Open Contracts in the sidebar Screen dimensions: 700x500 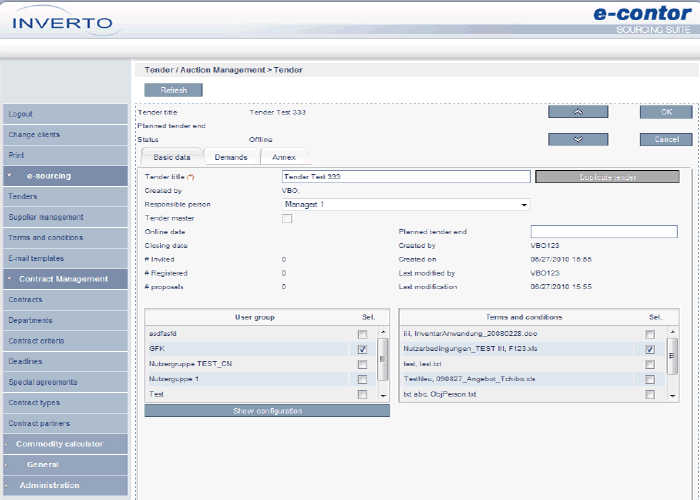[65, 300]
